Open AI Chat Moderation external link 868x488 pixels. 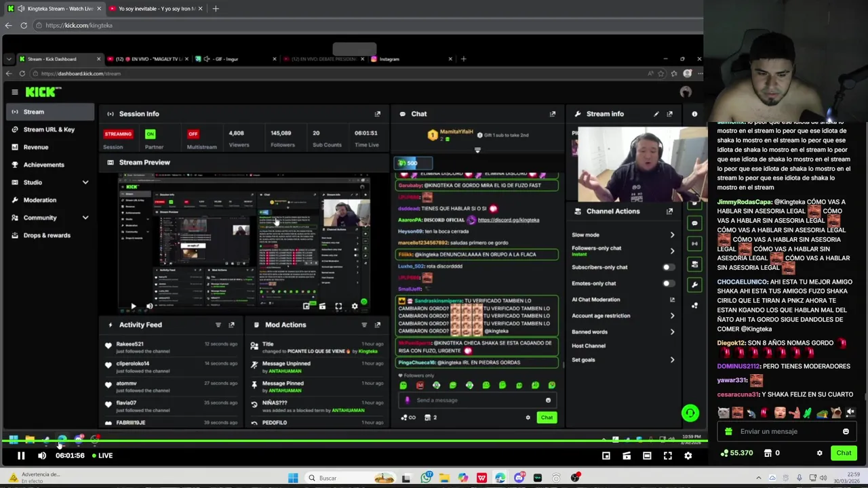(x=672, y=300)
